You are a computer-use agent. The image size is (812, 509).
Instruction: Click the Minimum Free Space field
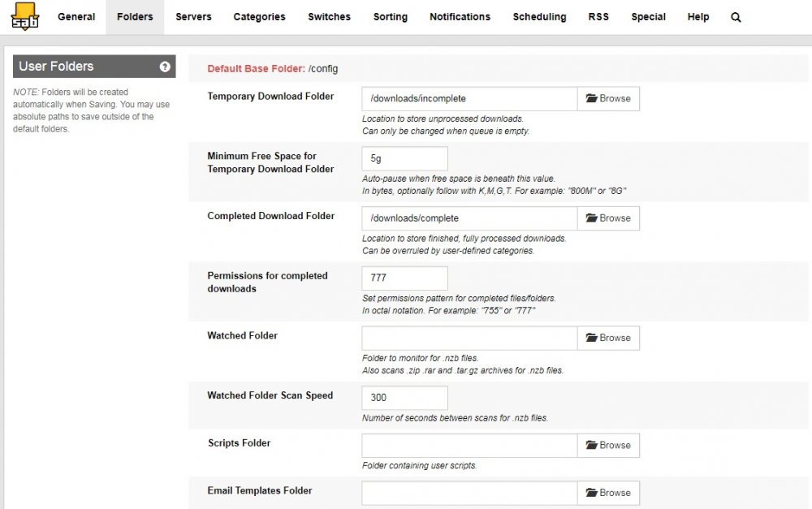point(405,158)
